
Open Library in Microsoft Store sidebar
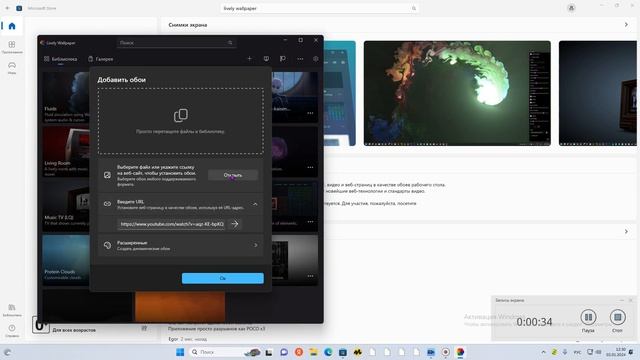[x=12, y=310]
